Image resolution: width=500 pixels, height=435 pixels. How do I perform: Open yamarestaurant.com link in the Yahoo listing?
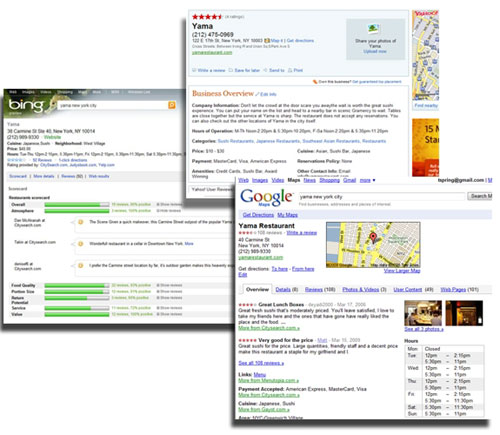pos(212,52)
